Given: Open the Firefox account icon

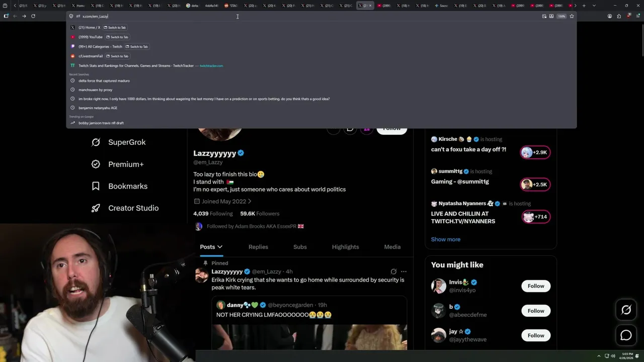Looking at the screenshot, I should click(610, 16).
